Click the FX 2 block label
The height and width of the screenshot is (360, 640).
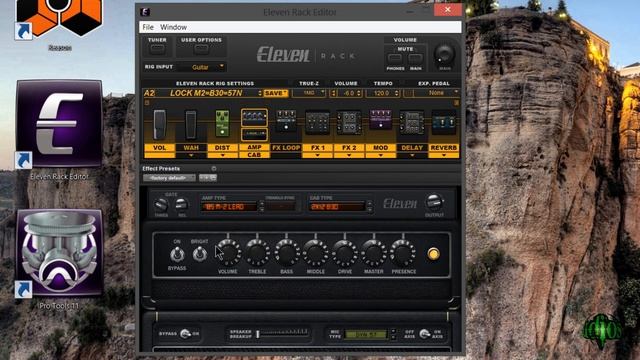tap(349, 148)
